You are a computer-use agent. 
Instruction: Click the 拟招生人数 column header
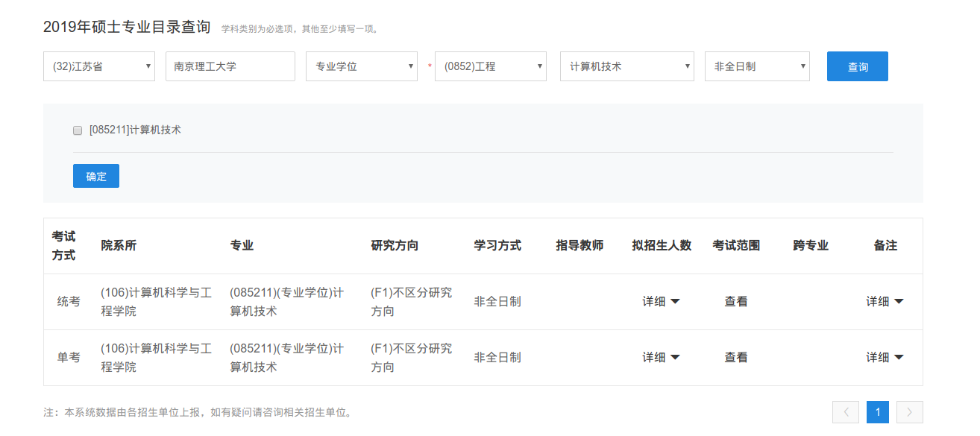(x=661, y=245)
